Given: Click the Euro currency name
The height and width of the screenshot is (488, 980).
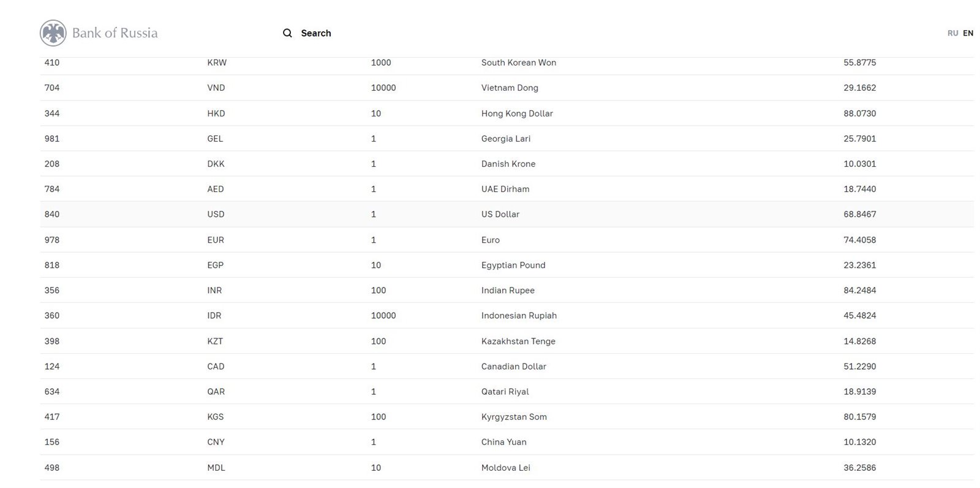Looking at the screenshot, I should (490, 240).
